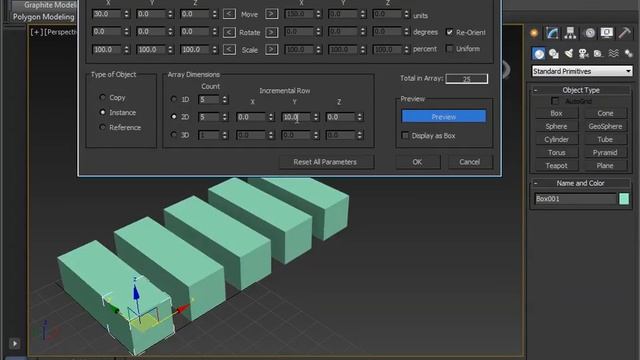
Task: Select the 1D array dimension
Action: point(174,99)
